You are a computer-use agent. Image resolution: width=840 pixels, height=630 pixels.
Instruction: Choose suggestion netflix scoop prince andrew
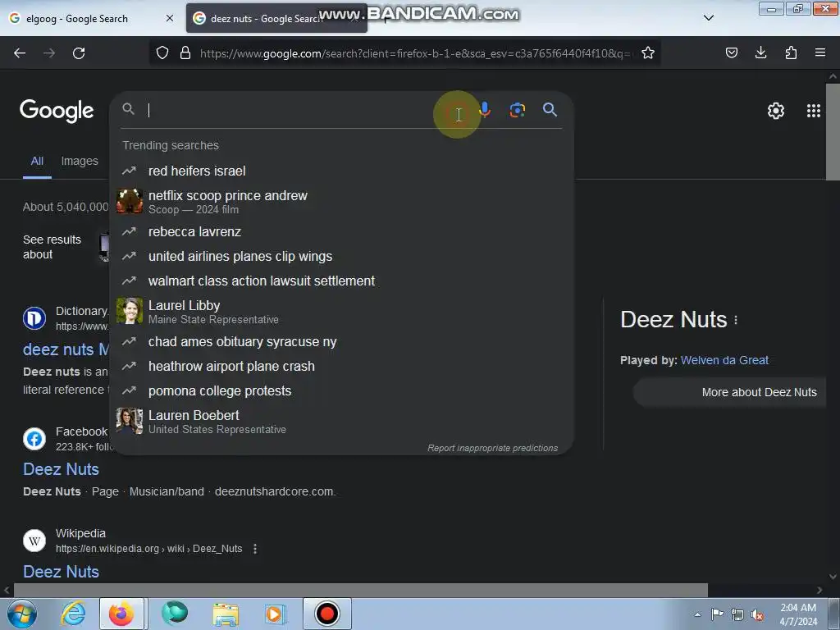(x=342, y=202)
